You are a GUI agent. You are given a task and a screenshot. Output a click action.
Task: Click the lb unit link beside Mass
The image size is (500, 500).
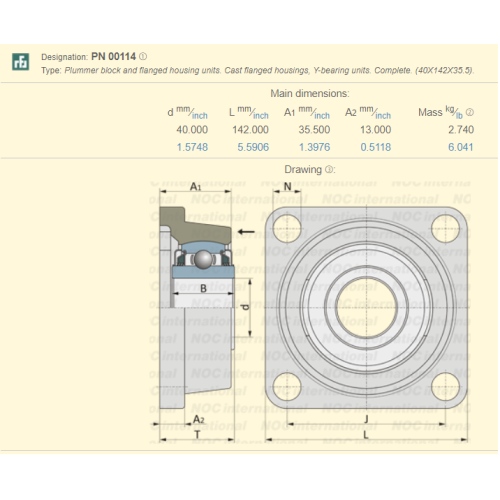459,116
